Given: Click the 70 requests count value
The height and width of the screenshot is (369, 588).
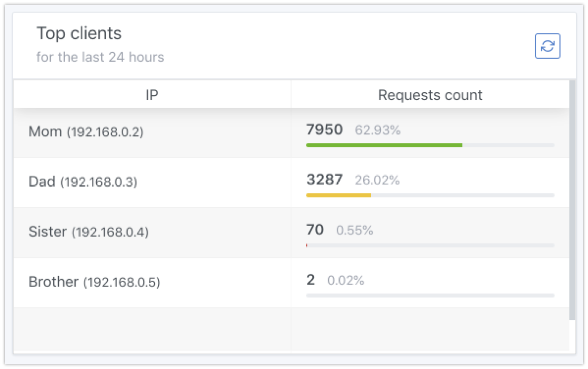Looking at the screenshot, I should [x=315, y=229].
